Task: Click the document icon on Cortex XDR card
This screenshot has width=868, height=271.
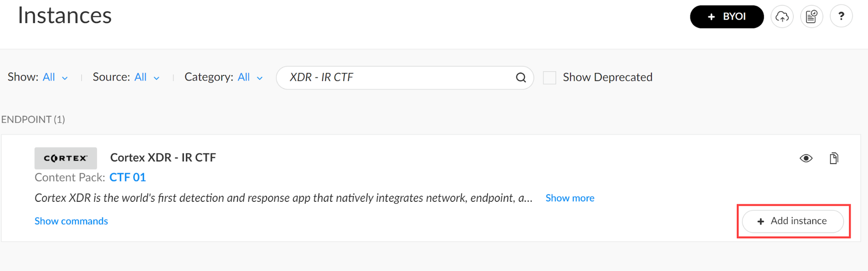Action: coord(834,158)
